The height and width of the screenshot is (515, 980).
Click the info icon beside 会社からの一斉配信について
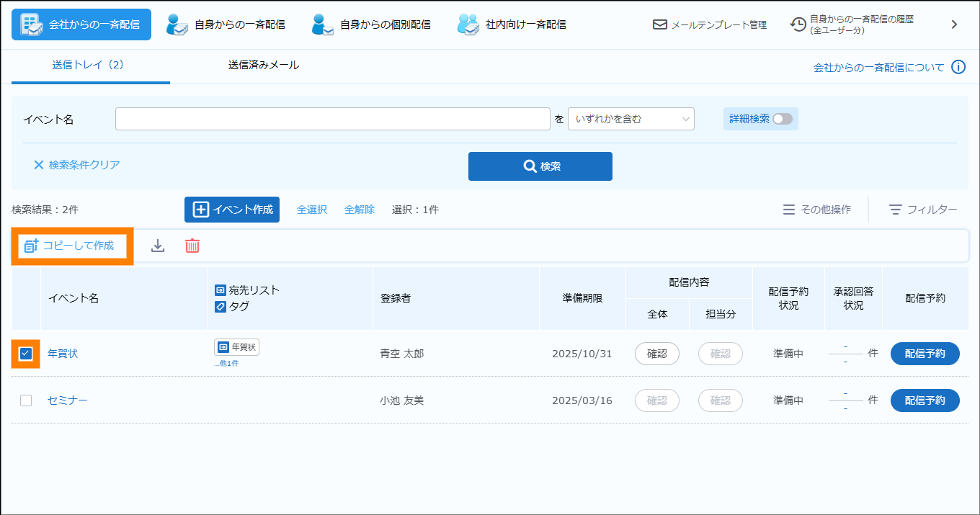coord(958,68)
